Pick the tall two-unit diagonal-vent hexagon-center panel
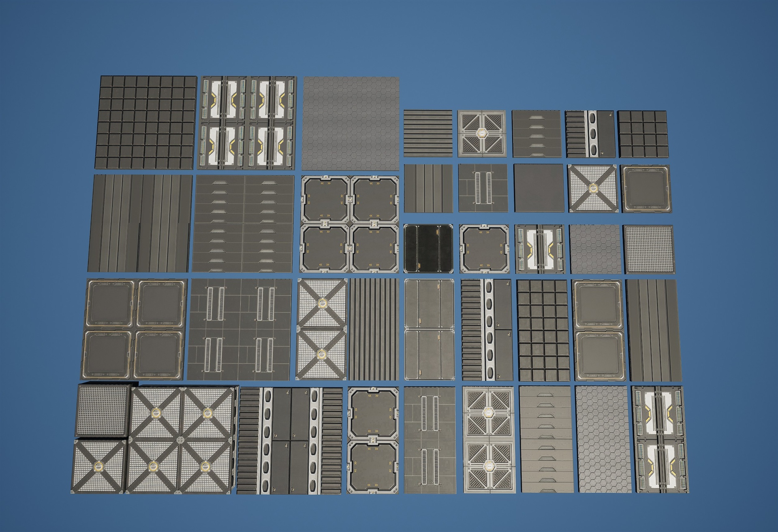The width and height of the screenshot is (778, 532). click(x=490, y=440)
